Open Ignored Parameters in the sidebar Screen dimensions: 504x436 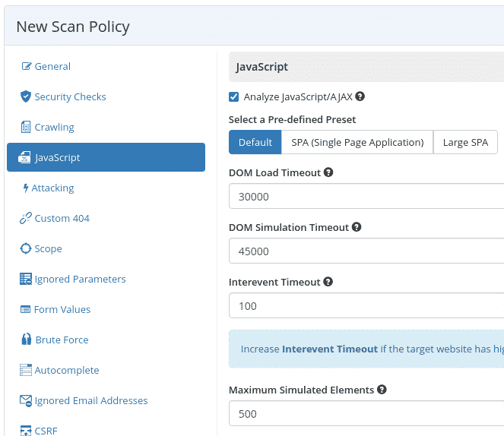tap(80, 279)
